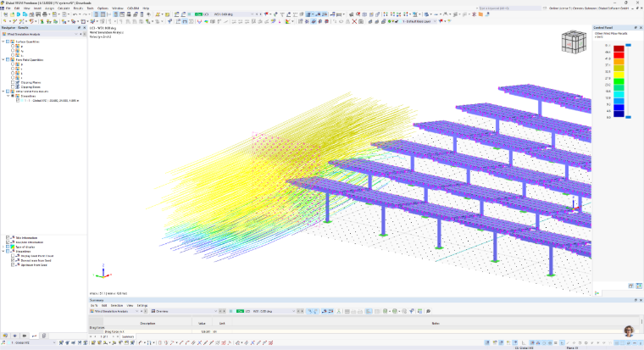Go to next load case in Summary toolbar
The width and height of the screenshot is (644, 350).
coord(303,311)
